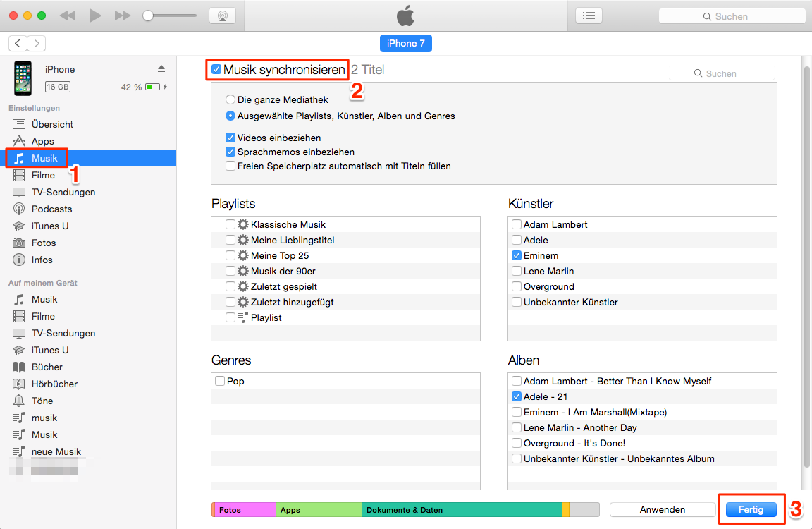The height and width of the screenshot is (529, 812).
Task: Select Übersicht in the sidebar
Action: pos(52,124)
